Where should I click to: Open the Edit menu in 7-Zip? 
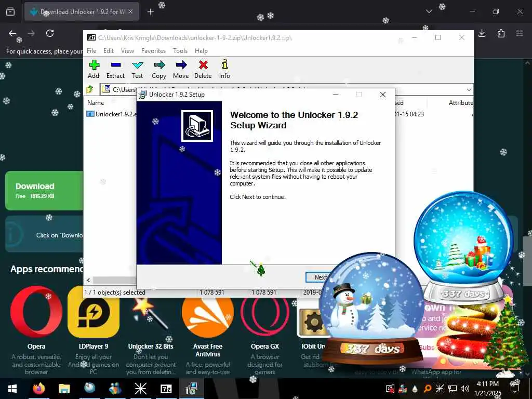(109, 51)
